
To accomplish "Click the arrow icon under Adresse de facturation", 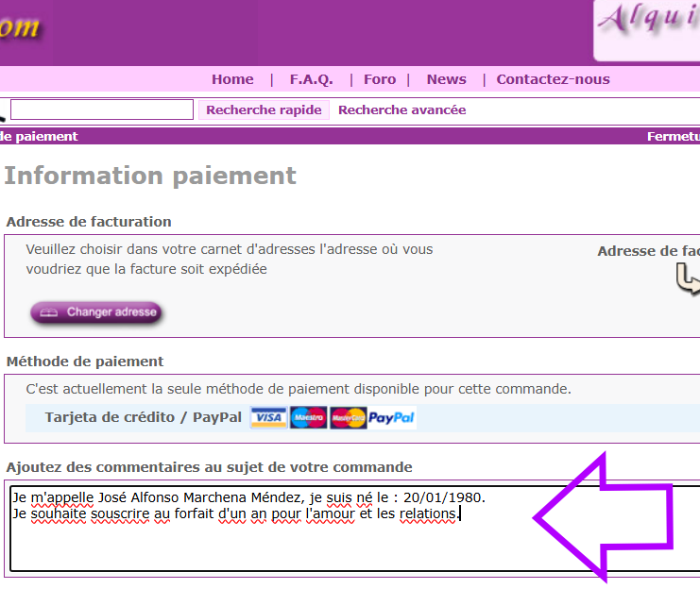I will point(689,280).
